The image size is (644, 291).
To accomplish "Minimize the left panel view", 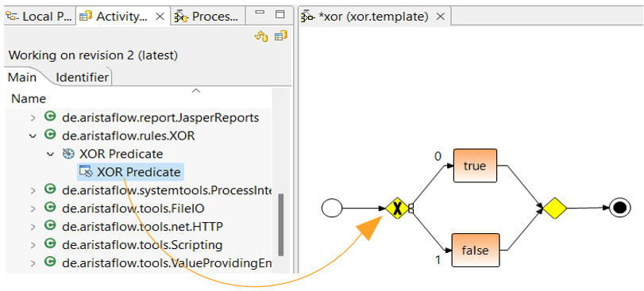I will (260, 13).
